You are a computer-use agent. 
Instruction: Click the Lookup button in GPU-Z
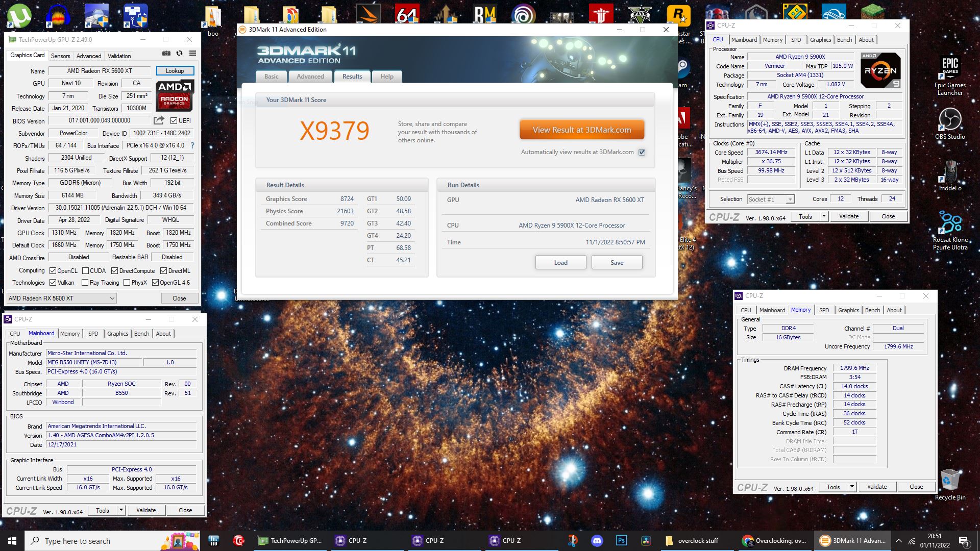coord(174,71)
